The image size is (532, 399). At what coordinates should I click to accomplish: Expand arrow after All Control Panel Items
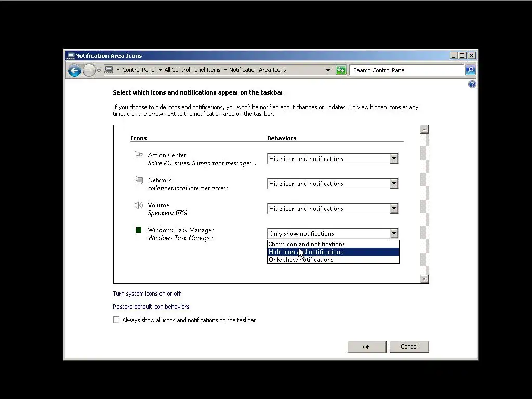click(225, 70)
